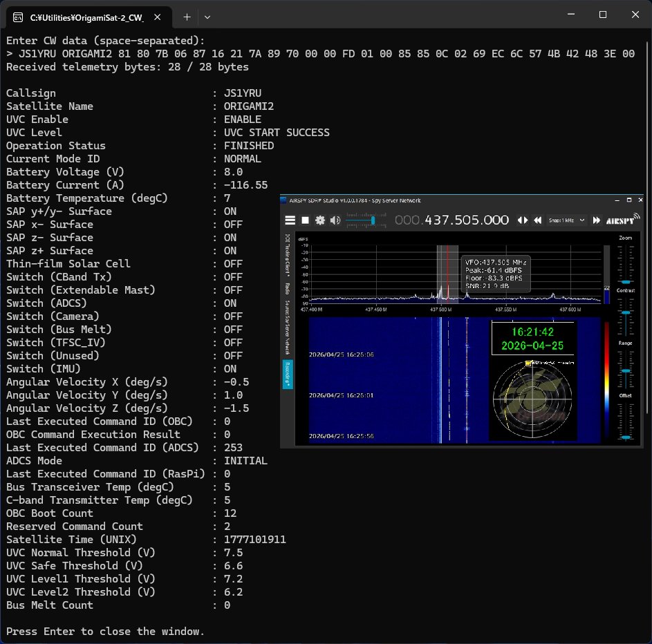Open the terminal profile dropdown chevron

click(207, 17)
